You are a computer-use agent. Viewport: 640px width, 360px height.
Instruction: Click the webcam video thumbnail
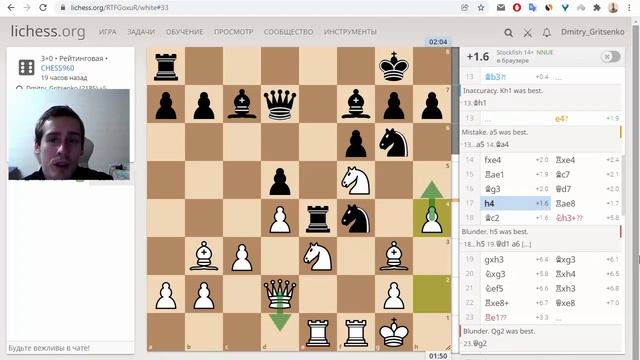tap(69, 134)
